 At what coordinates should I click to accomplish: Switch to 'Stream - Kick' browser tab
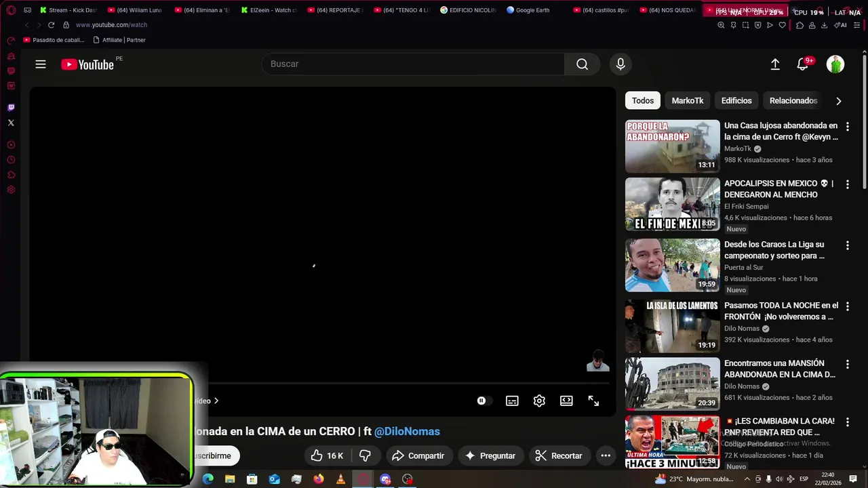pyautogui.click(x=68, y=10)
